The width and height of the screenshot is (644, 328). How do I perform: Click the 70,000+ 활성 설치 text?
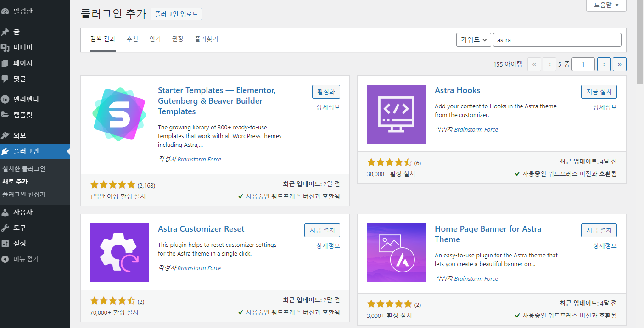click(x=114, y=312)
